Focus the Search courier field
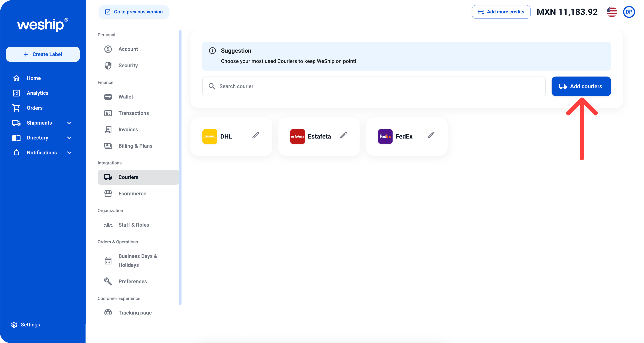 click(374, 86)
